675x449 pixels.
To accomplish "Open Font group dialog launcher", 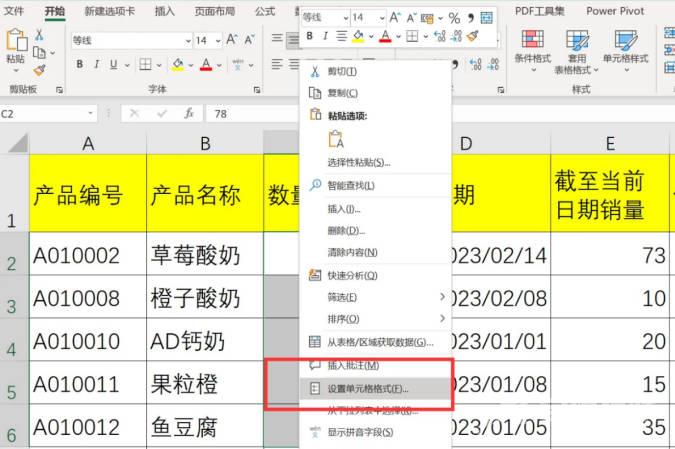I will pos(257,90).
